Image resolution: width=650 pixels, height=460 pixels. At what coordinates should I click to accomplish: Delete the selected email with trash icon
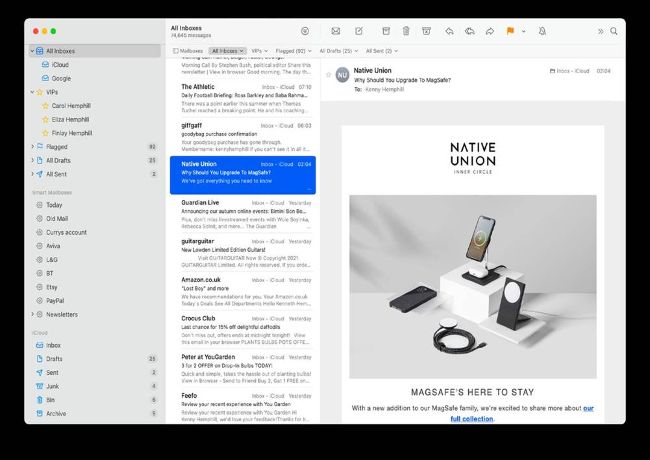[406, 31]
